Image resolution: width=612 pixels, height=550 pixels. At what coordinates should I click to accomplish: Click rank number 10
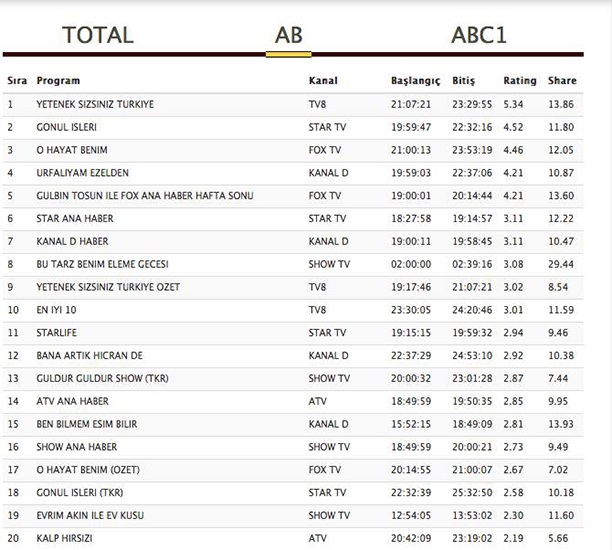point(13,310)
